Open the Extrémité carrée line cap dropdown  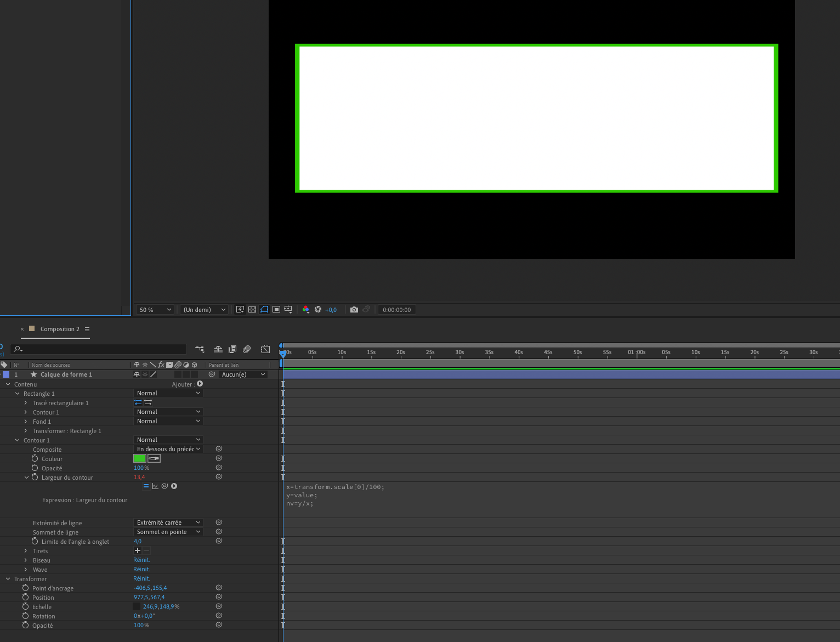click(x=168, y=523)
